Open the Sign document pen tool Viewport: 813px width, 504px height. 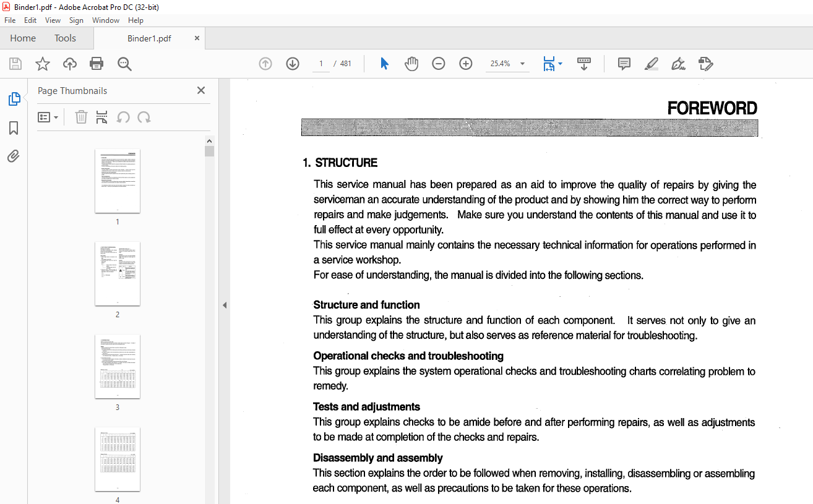coord(678,64)
